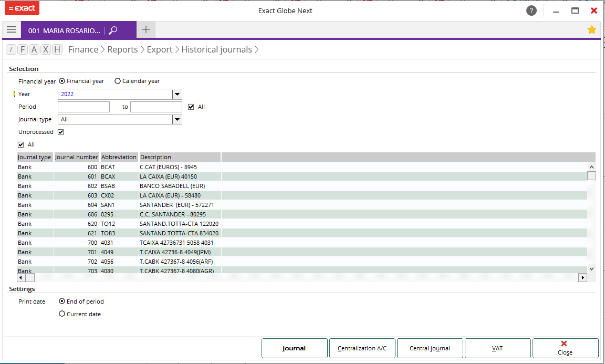This screenshot has height=364, width=605.
Task: Click the search magnifier icon in tab
Action: (x=113, y=30)
